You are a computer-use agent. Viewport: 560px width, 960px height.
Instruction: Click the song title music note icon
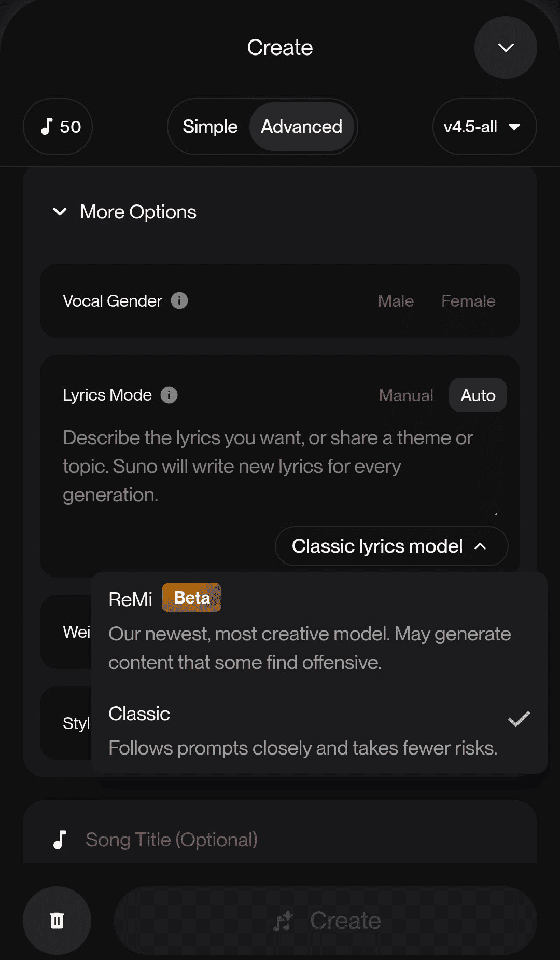pyautogui.click(x=60, y=840)
